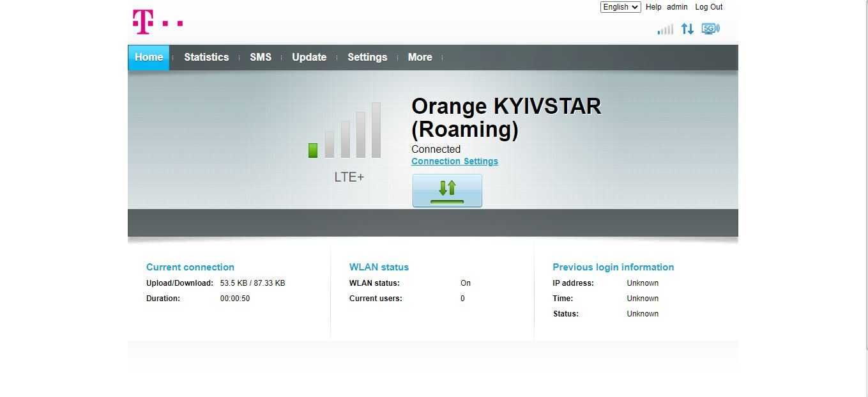Click the LTE+ network type label
The image size is (868, 397).
coord(349,177)
